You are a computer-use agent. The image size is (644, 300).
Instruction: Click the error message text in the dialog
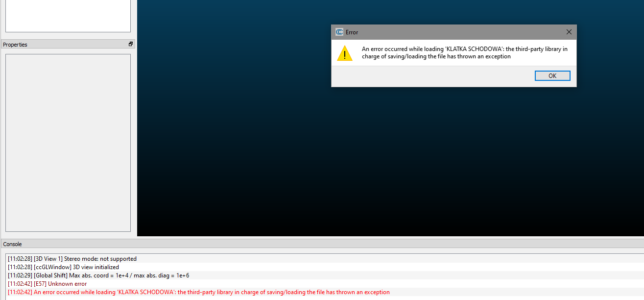point(464,52)
